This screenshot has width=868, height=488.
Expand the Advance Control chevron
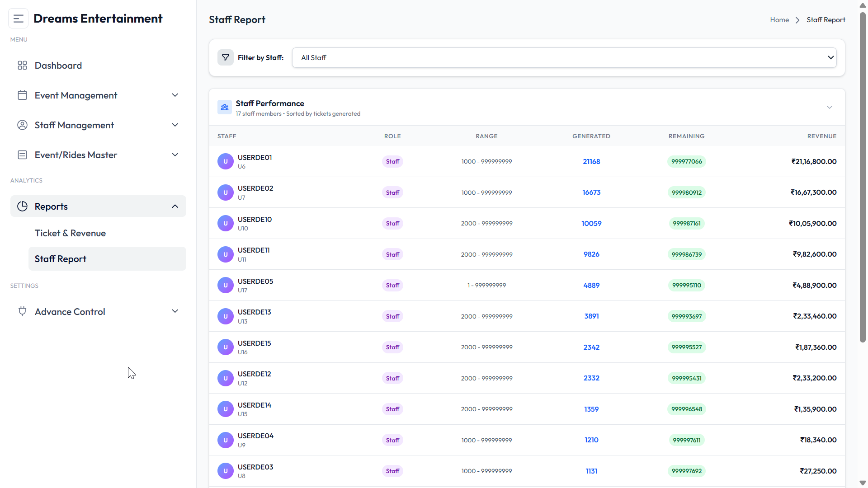(175, 311)
